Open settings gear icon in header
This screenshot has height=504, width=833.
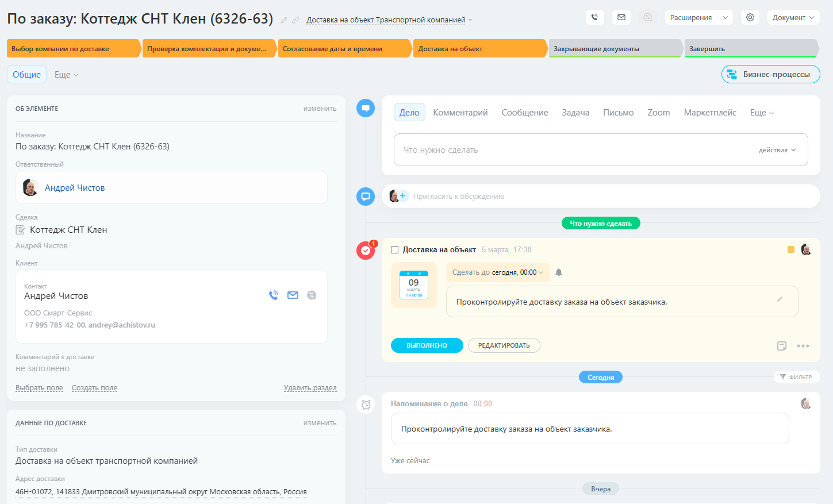click(750, 17)
